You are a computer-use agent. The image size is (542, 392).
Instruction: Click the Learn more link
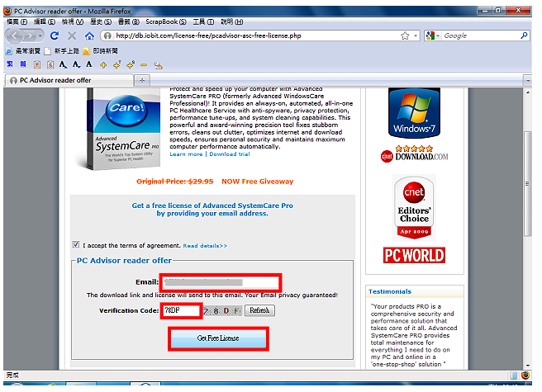coord(186,154)
